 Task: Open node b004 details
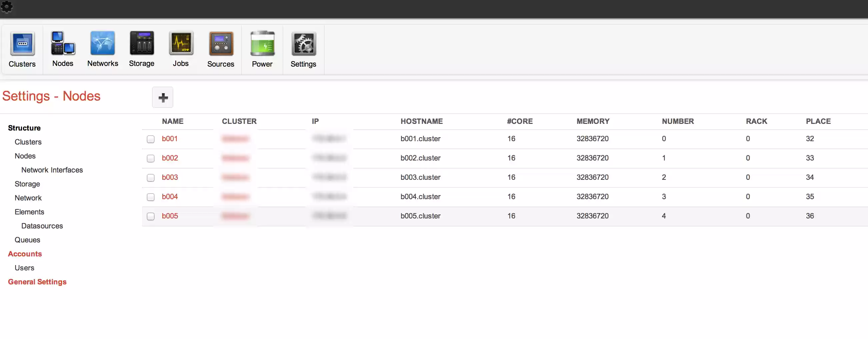(x=170, y=196)
